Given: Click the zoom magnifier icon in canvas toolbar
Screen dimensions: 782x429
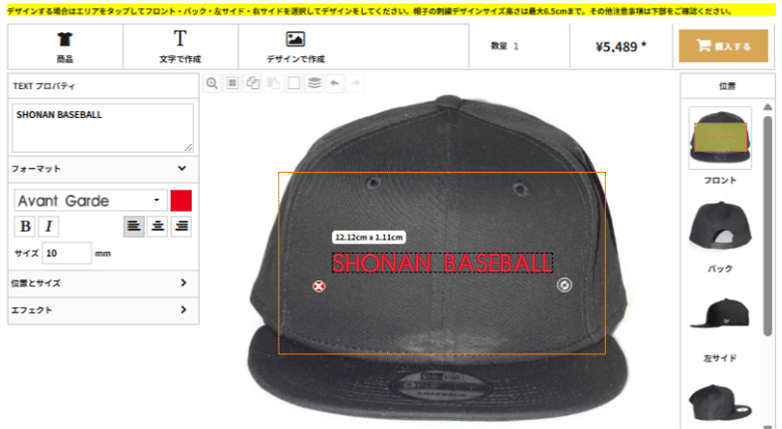Looking at the screenshot, I should [x=212, y=83].
